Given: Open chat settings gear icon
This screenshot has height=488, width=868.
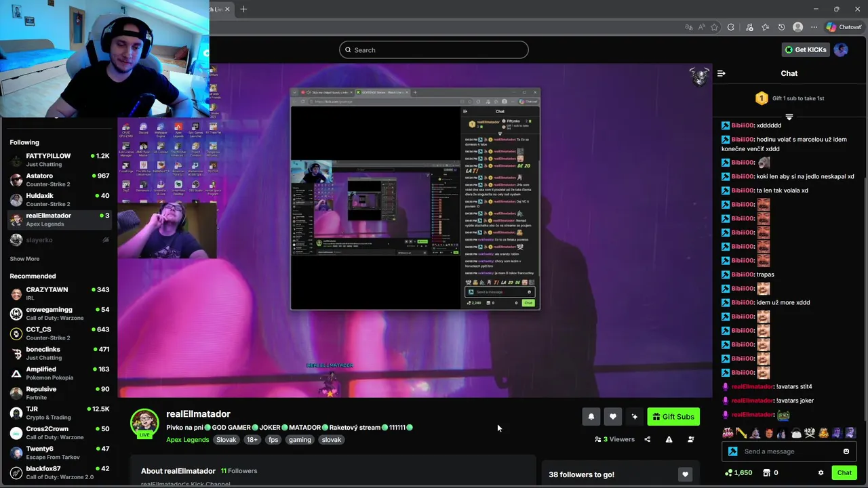Looking at the screenshot, I should (x=821, y=472).
